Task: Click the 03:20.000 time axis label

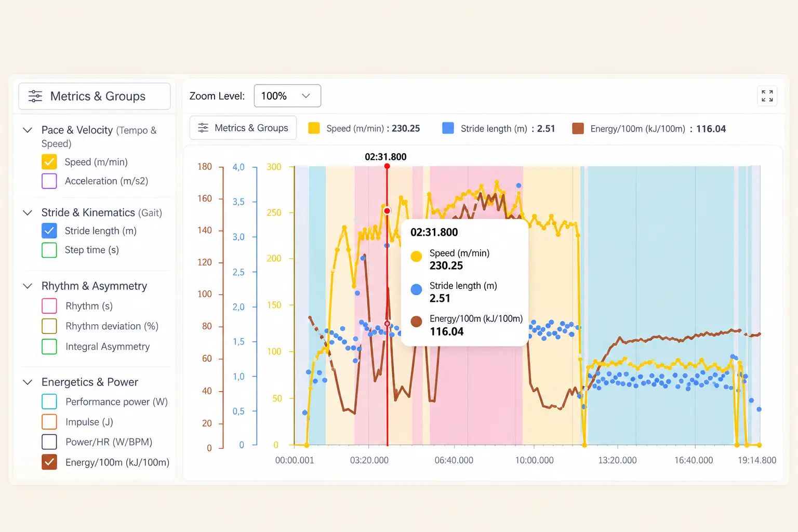Action: [369, 460]
